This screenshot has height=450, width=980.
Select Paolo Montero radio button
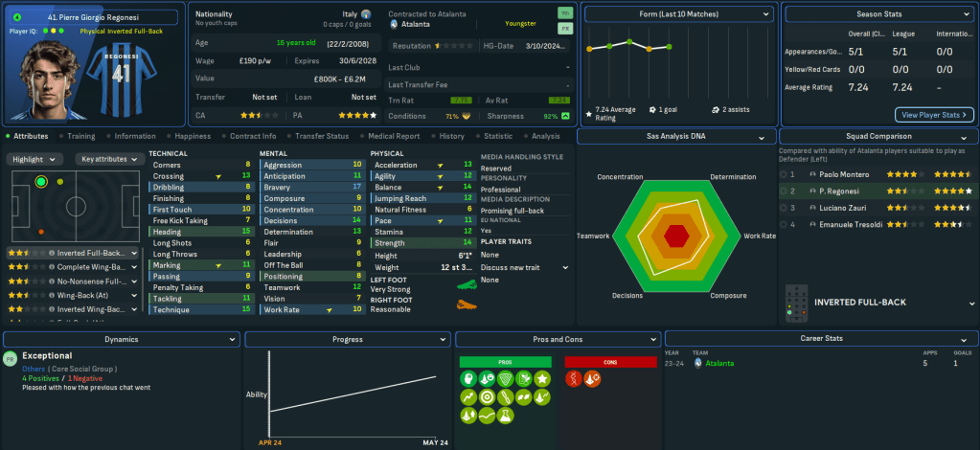point(785,175)
